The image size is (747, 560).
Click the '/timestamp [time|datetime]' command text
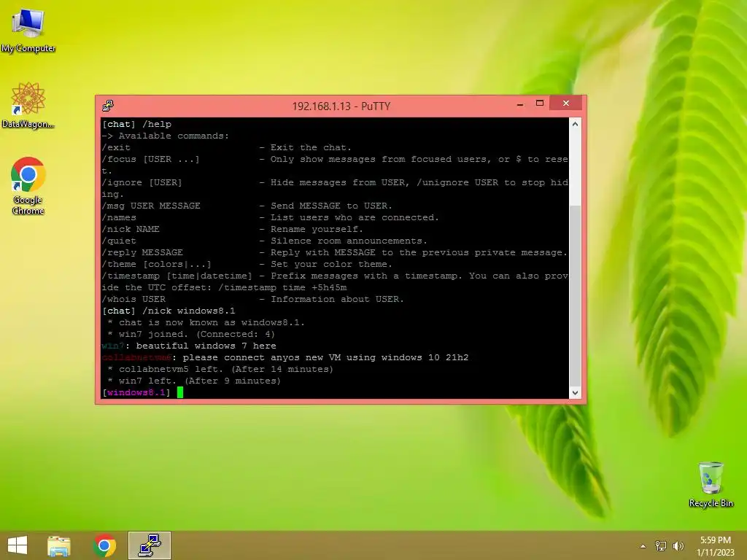(177, 276)
